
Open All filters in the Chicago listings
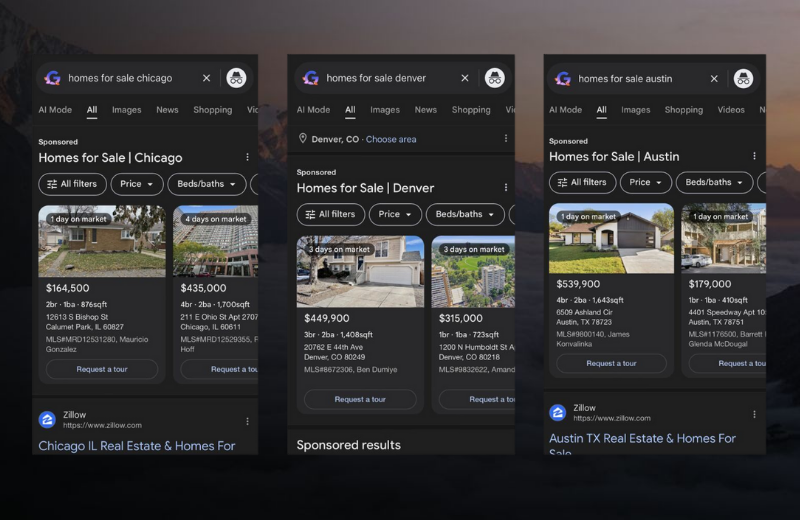tap(72, 184)
